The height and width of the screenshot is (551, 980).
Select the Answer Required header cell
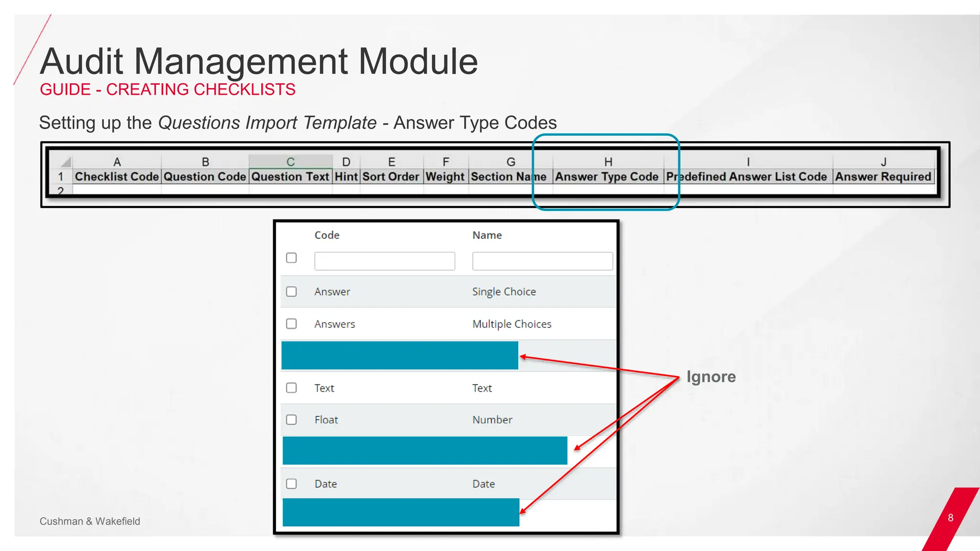click(883, 176)
